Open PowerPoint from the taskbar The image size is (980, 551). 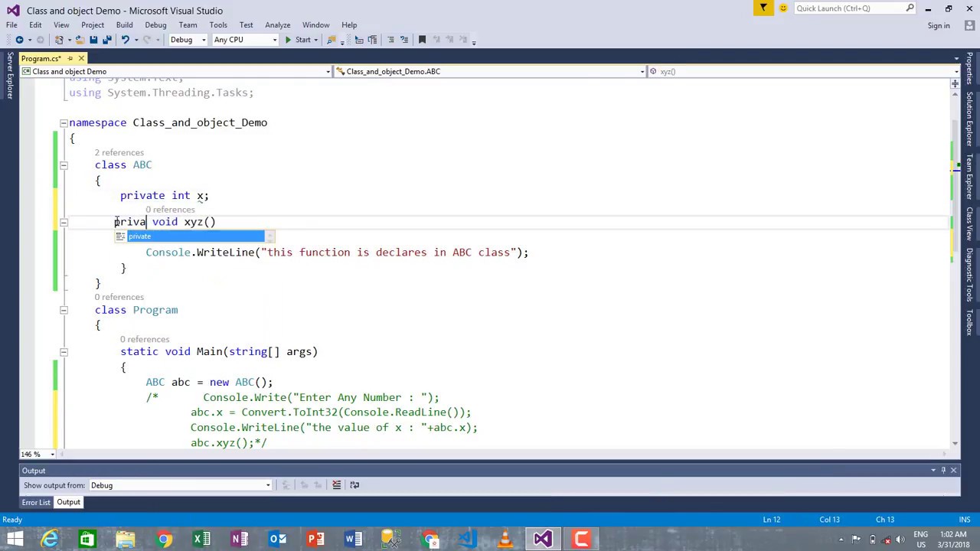(315, 539)
